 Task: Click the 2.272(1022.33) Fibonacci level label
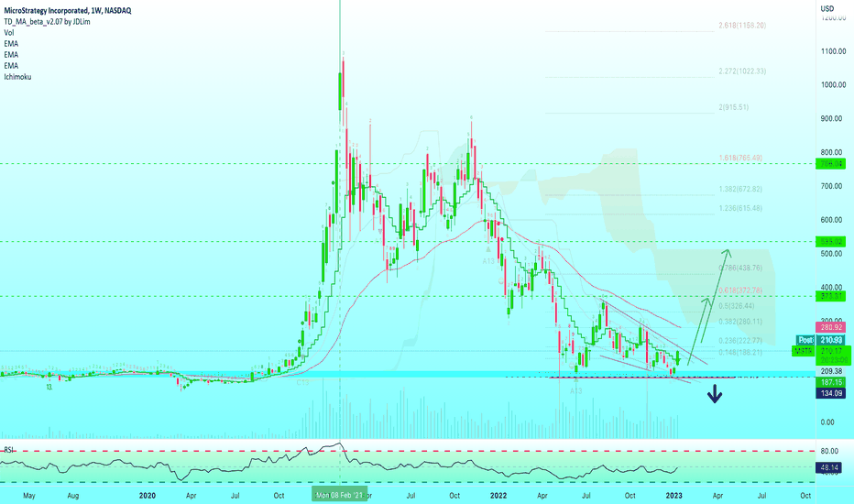click(x=742, y=71)
